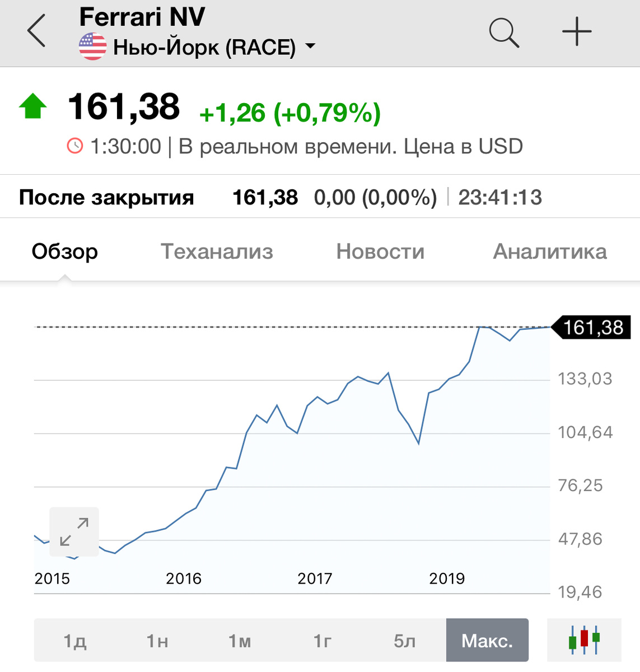
Task: Select the 1д chart range
Action: pos(75,640)
